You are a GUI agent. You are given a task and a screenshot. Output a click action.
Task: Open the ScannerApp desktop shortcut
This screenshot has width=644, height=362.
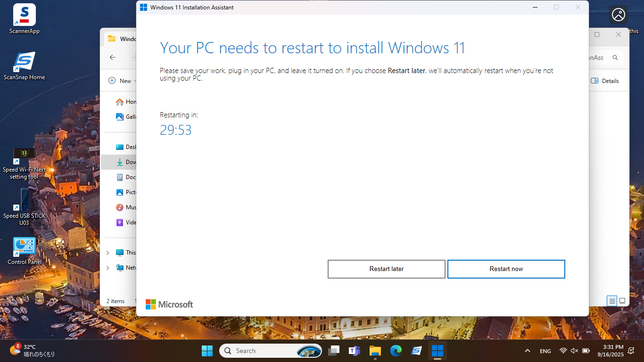click(x=25, y=19)
